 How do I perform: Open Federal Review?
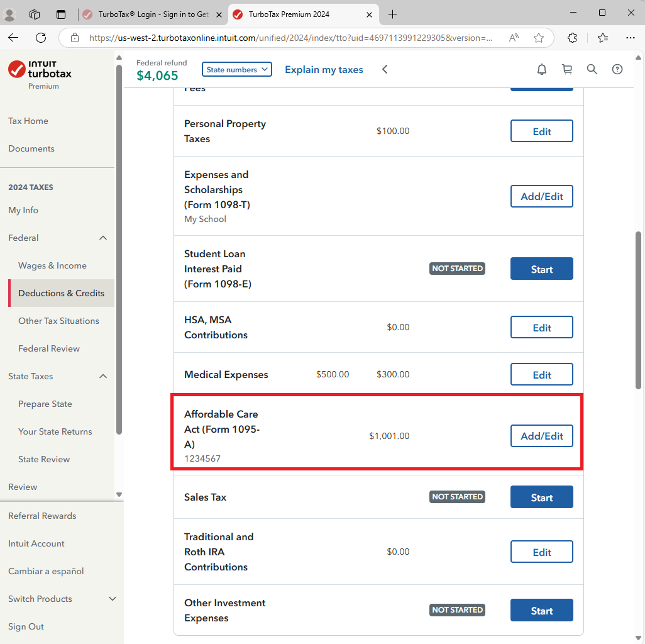tap(48, 348)
